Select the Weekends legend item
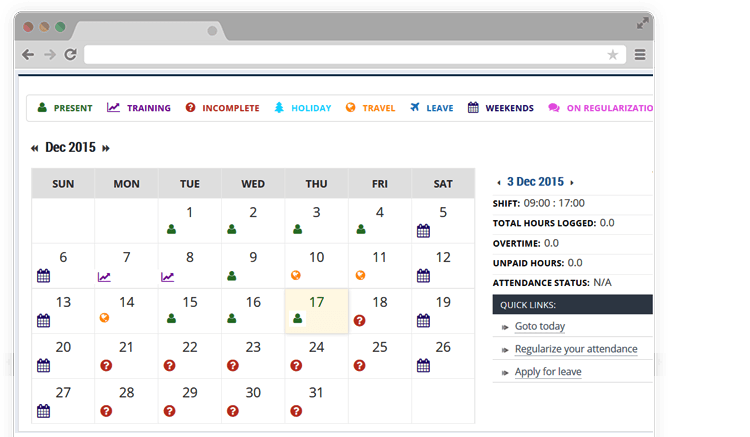 coord(501,108)
